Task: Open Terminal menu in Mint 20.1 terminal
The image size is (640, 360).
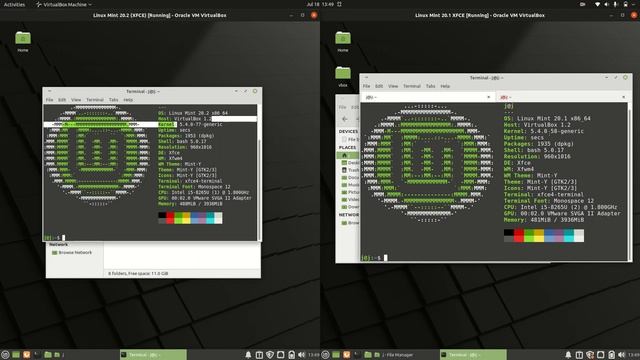Action: point(412,86)
